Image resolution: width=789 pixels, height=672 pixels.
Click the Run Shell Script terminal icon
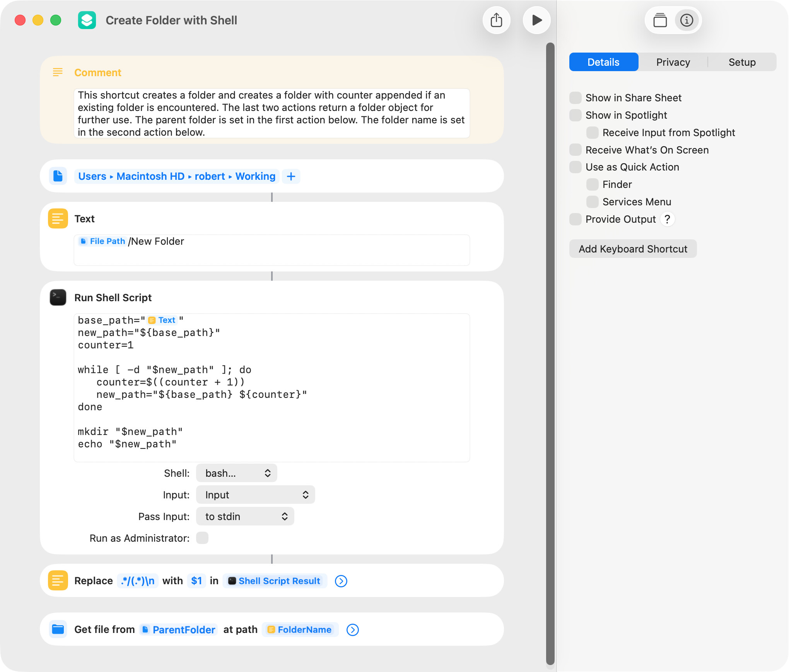pos(58,297)
